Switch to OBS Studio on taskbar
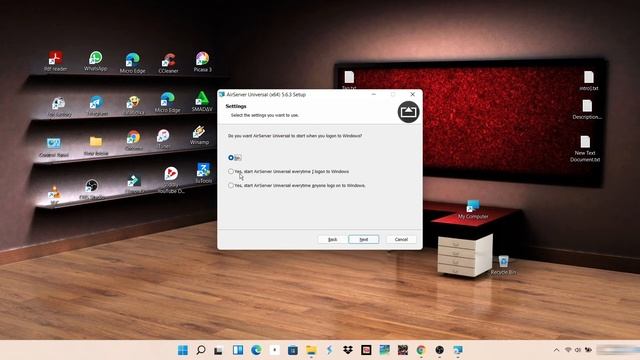The height and width of the screenshot is (360, 640). (439, 350)
